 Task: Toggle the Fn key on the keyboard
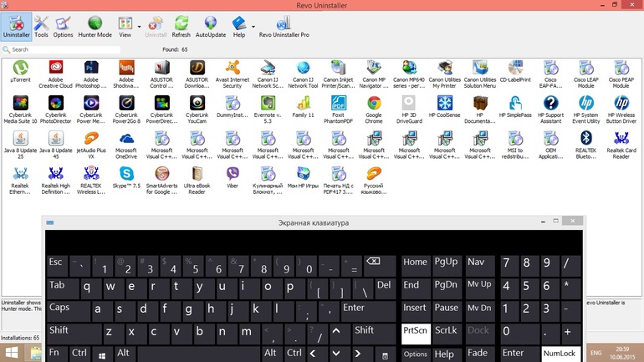coord(57,354)
